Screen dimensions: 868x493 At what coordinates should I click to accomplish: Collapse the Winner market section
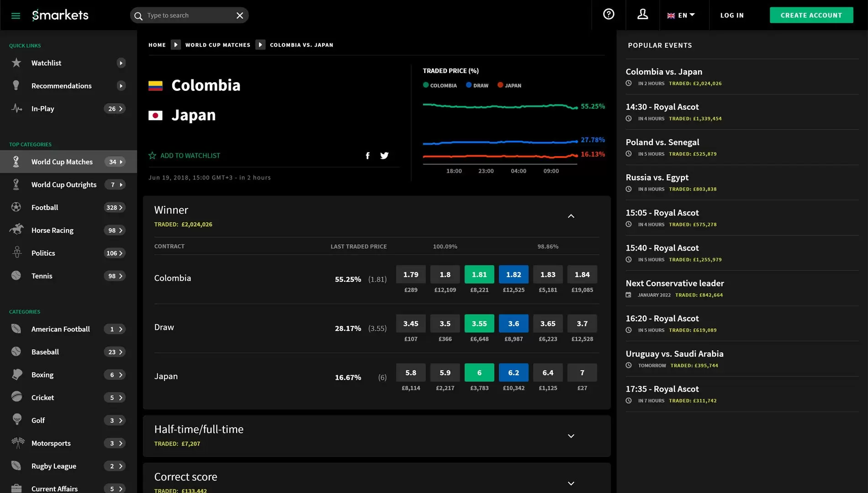[x=571, y=216]
